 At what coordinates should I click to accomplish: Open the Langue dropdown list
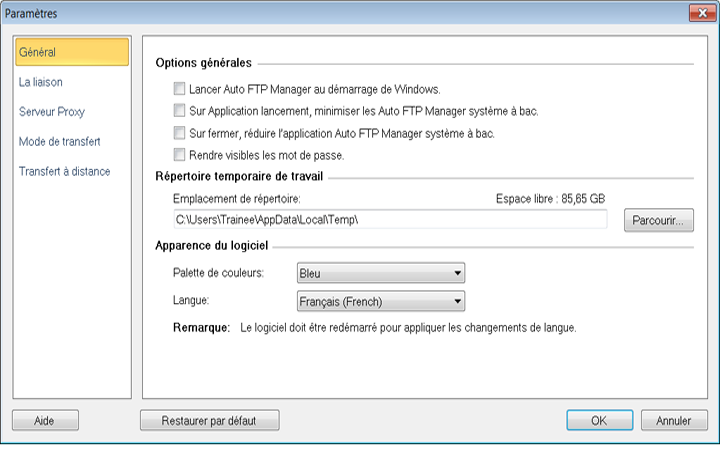point(381,301)
